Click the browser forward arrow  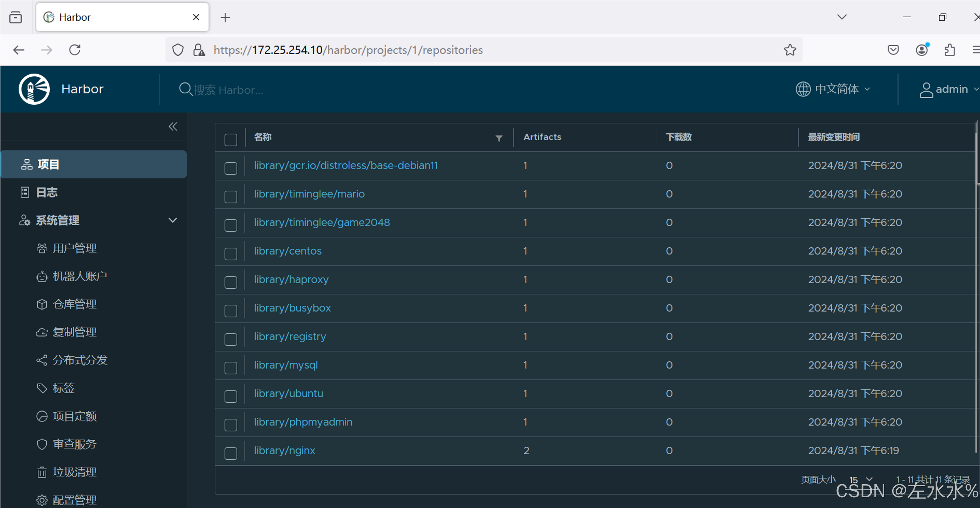click(x=46, y=50)
